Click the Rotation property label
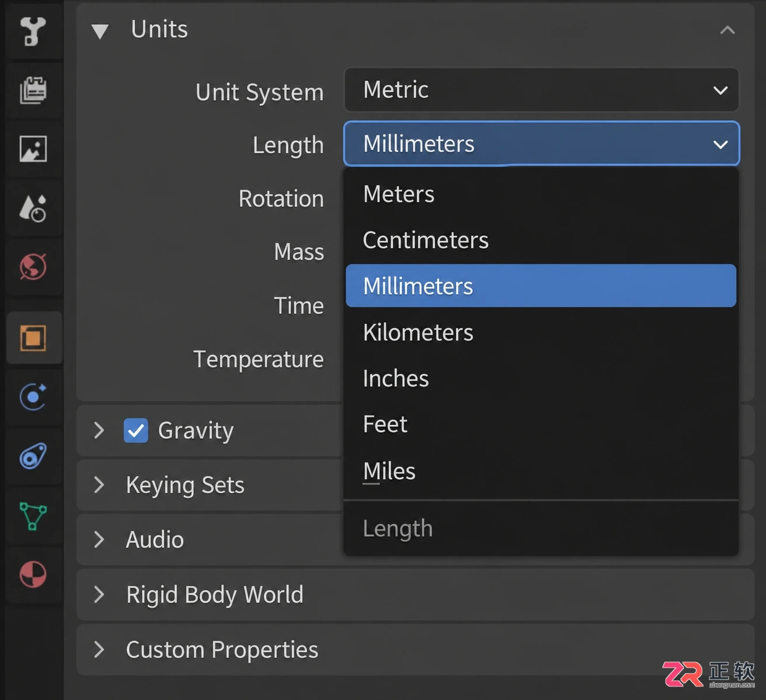The width and height of the screenshot is (766, 700). [x=281, y=198]
